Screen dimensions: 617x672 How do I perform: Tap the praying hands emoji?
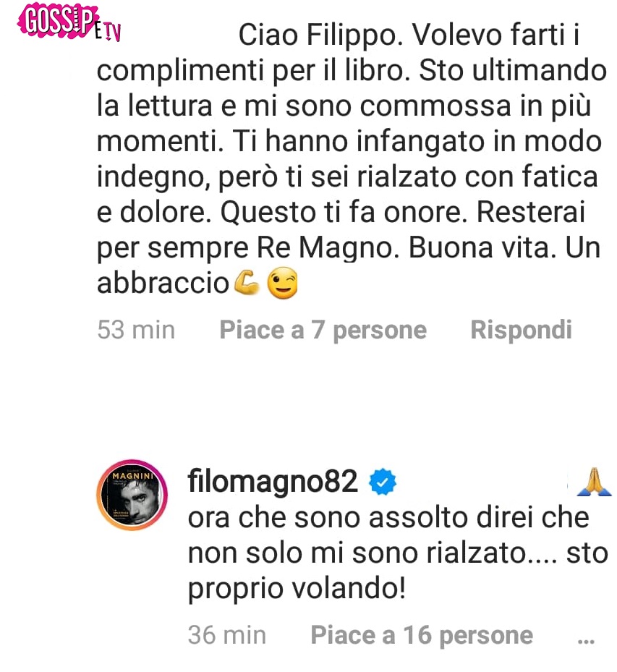(595, 482)
